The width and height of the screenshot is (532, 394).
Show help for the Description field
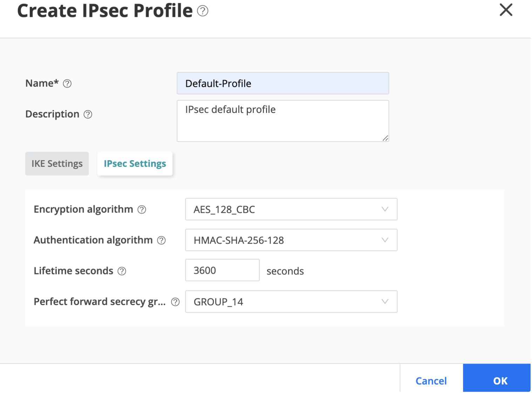click(x=88, y=114)
